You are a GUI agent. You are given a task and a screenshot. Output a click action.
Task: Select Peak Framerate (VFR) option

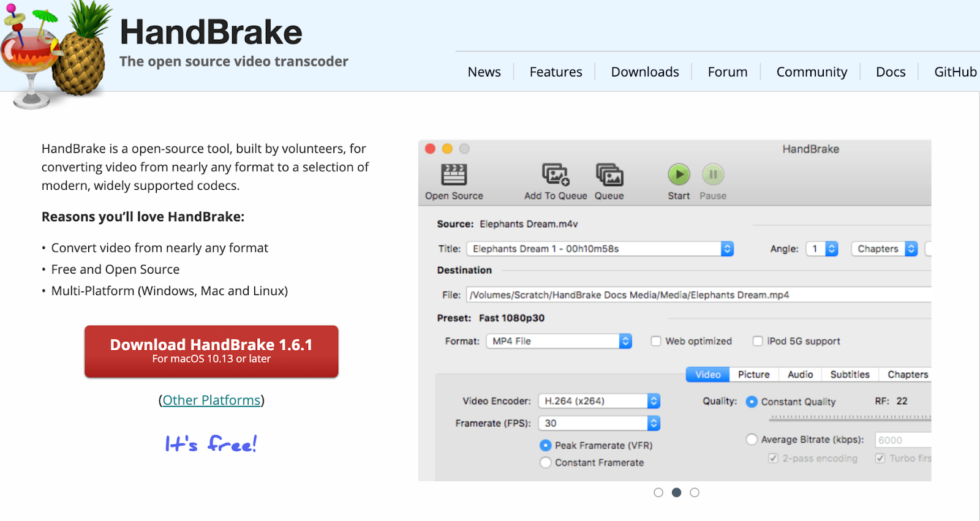click(545, 445)
